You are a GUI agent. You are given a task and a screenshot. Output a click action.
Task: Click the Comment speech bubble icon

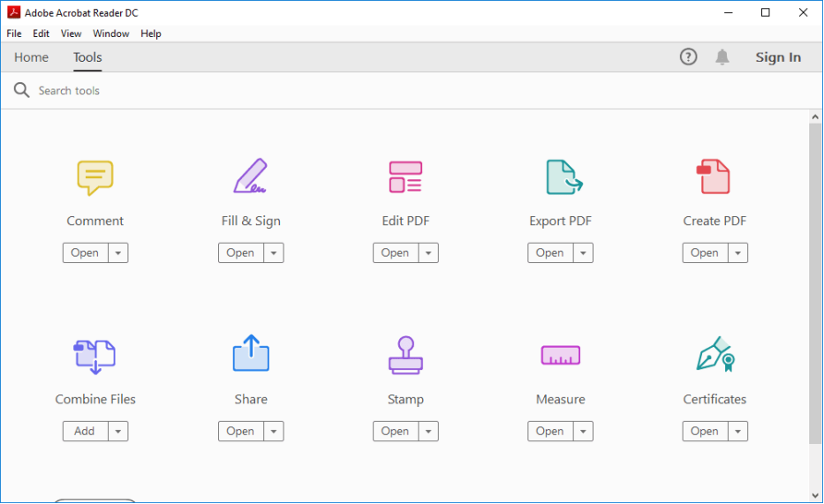95,177
